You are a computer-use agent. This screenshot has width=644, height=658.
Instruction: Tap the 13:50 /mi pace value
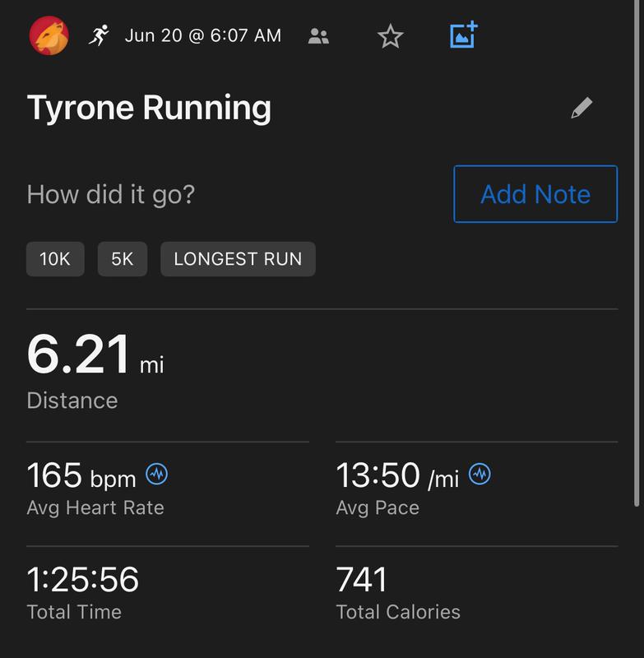(x=397, y=475)
